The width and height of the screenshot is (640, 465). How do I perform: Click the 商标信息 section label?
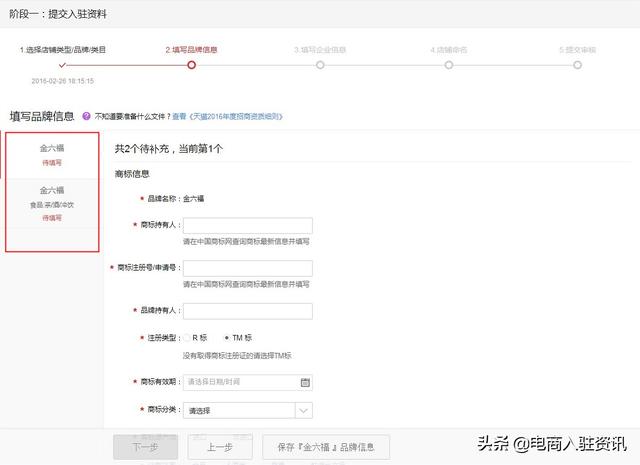132,174
